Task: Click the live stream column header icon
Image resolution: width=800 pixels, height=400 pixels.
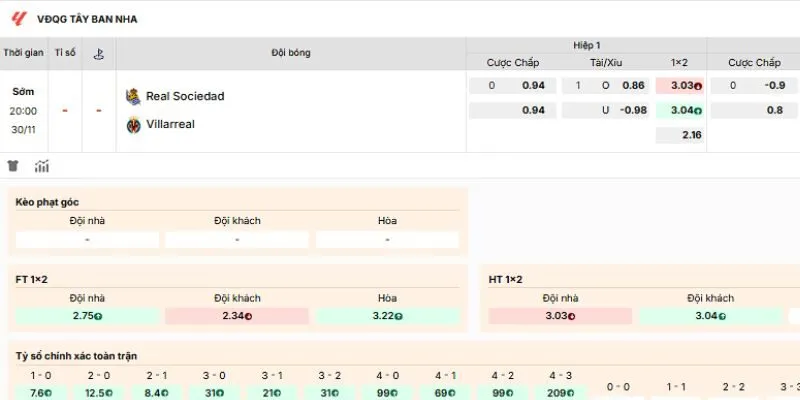Action: point(98,54)
